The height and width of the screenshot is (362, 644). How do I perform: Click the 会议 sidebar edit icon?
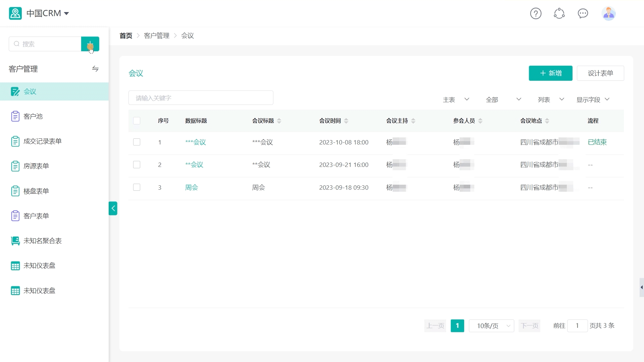15,92
